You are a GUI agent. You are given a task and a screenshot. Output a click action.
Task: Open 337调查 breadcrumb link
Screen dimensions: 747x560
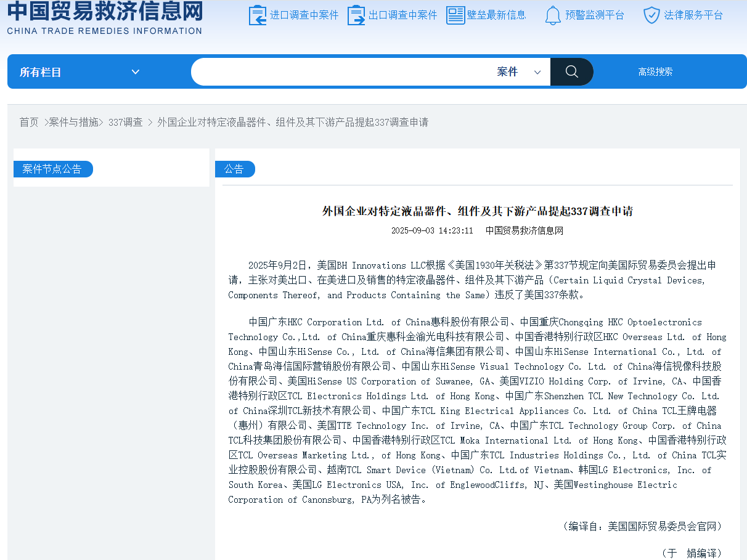coord(125,122)
